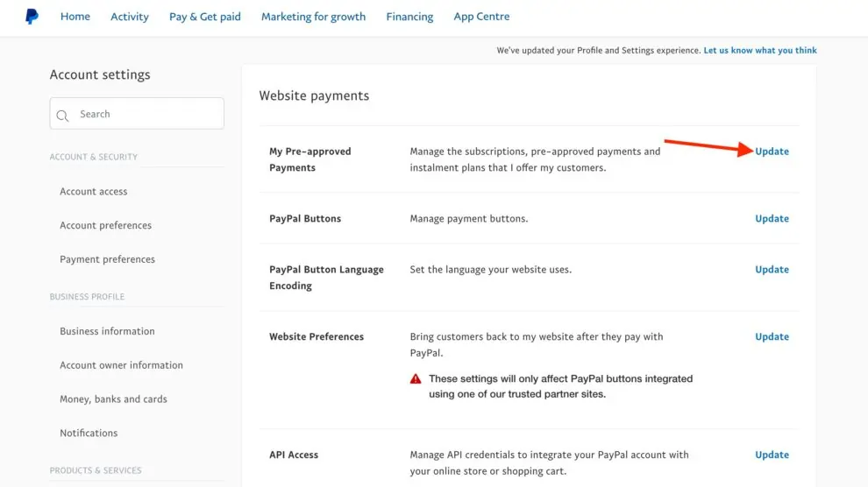Screen dimensions: 868x487
Task: Click 'Set the language your website uses.' text
Action: tap(490, 270)
